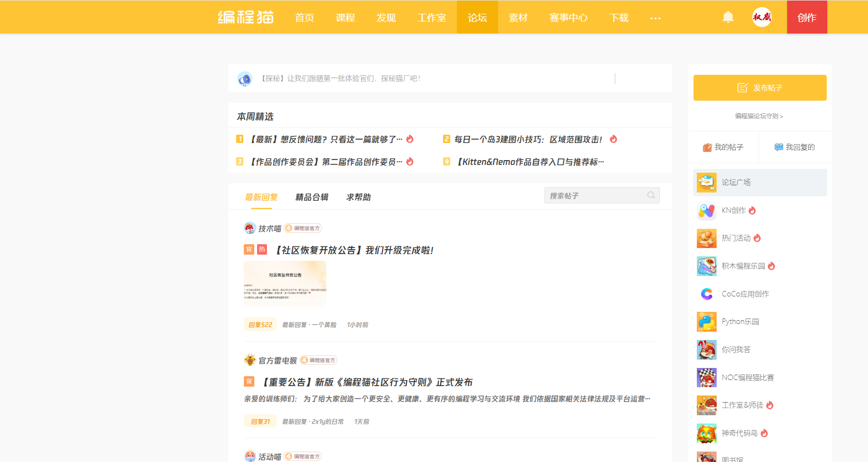Click the 编程猫官方 badge beside 技术喵

click(x=303, y=228)
